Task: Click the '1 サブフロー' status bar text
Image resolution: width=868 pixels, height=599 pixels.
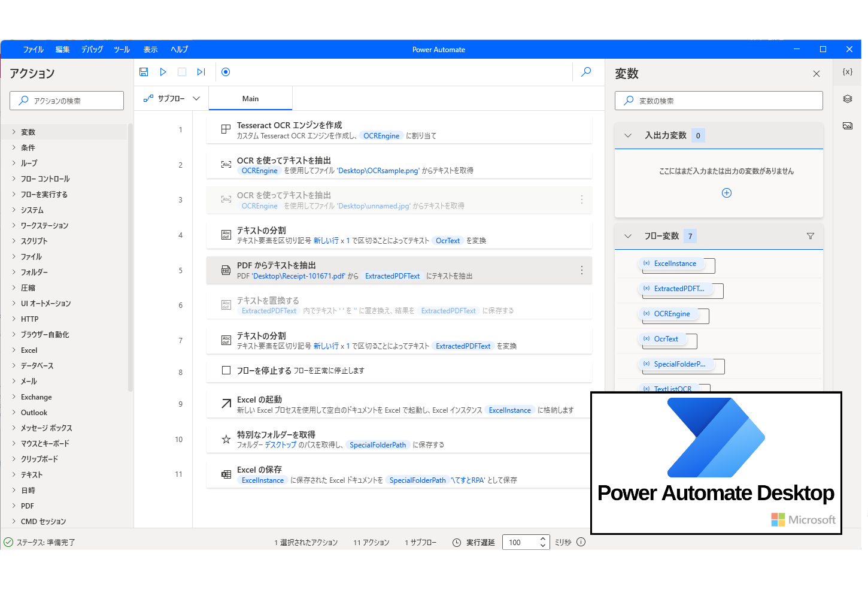Action: click(421, 543)
